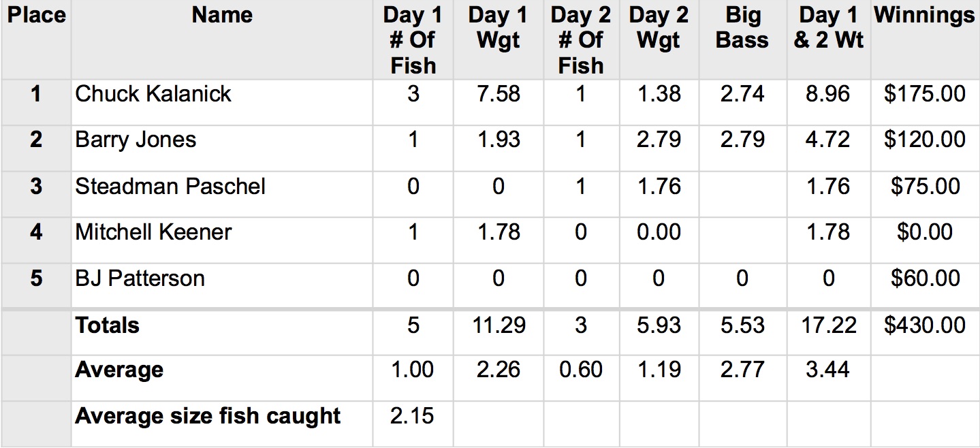Click the 11.29 Day 1 weight total
Image resolution: width=980 pixels, height=448 pixels.
(498, 325)
